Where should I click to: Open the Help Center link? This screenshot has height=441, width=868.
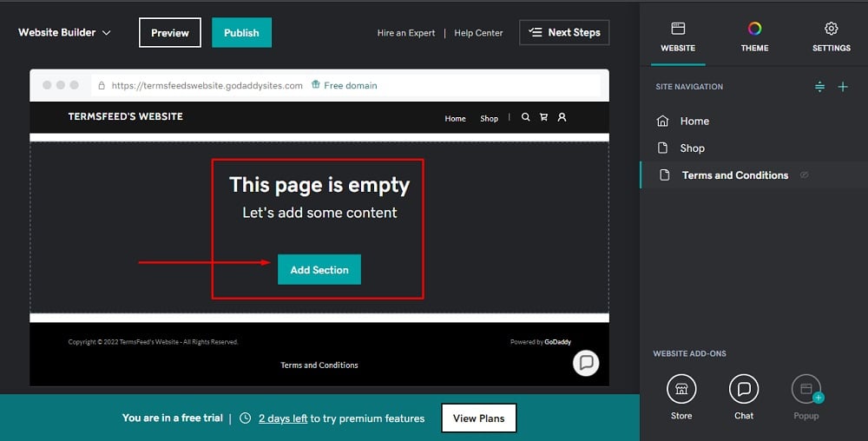click(478, 33)
